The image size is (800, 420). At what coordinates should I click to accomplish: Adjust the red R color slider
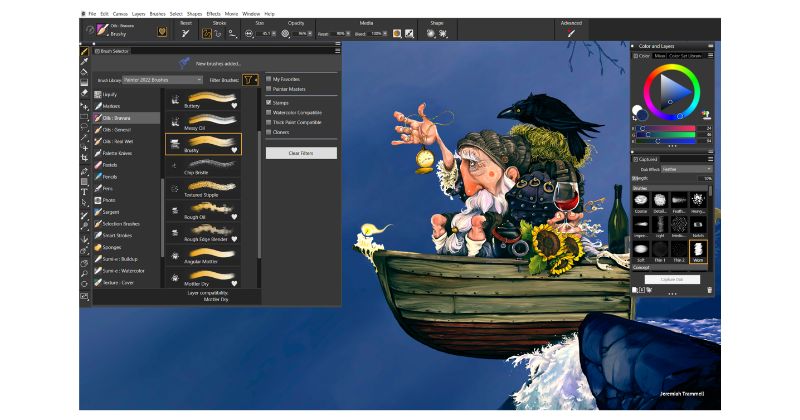(665, 128)
